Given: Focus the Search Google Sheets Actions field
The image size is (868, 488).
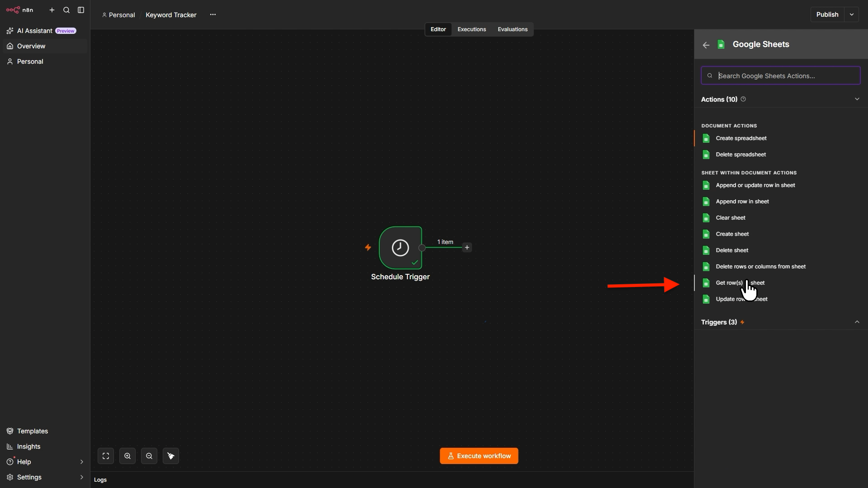Looking at the screenshot, I should tap(781, 75).
